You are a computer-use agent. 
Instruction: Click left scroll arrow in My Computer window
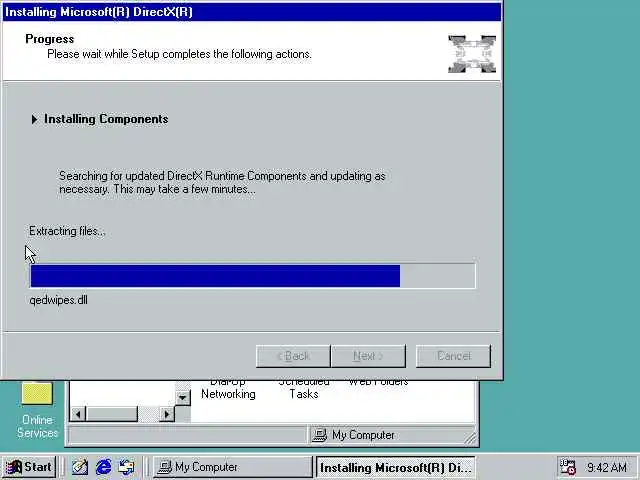(x=78, y=414)
